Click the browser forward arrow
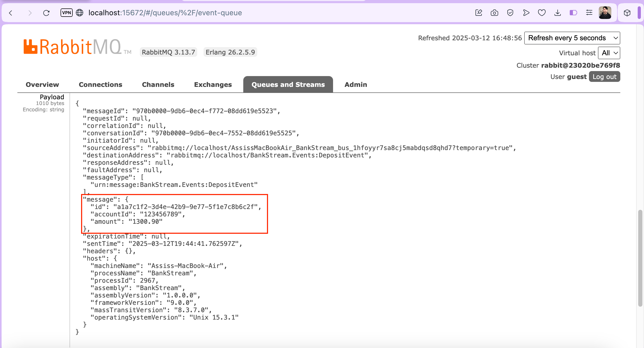This screenshot has width=644, height=348. (x=30, y=13)
